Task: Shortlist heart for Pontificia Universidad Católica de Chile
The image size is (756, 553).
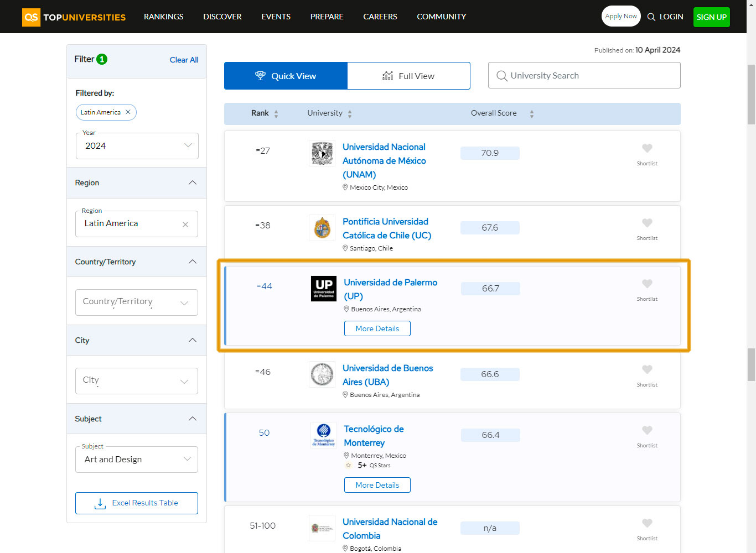Action: [647, 223]
